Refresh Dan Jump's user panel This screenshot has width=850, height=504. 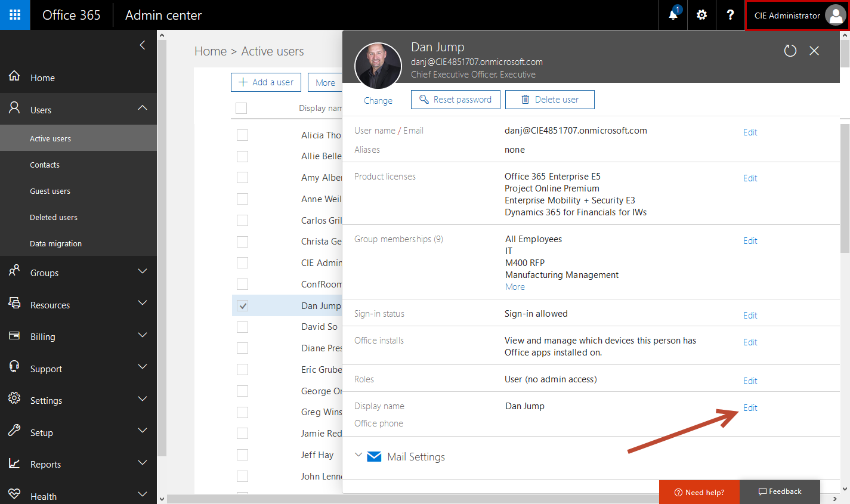pos(790,51)
